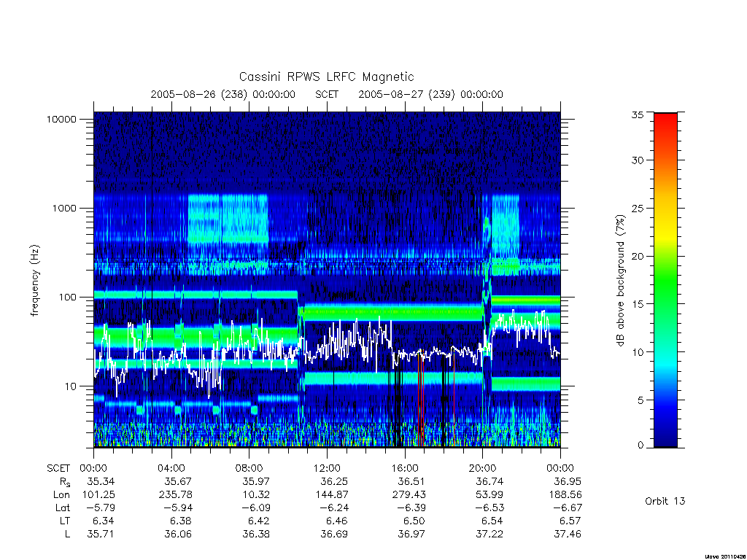Click the 100 frequency tick label
Viewport: 747px width, 560px height.
tap(67, 297)
